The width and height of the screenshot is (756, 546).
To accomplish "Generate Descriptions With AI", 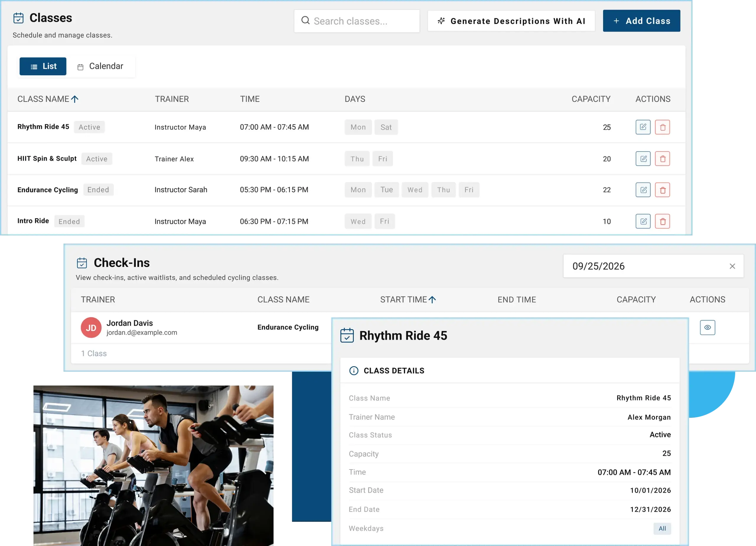I will (511, 21).
